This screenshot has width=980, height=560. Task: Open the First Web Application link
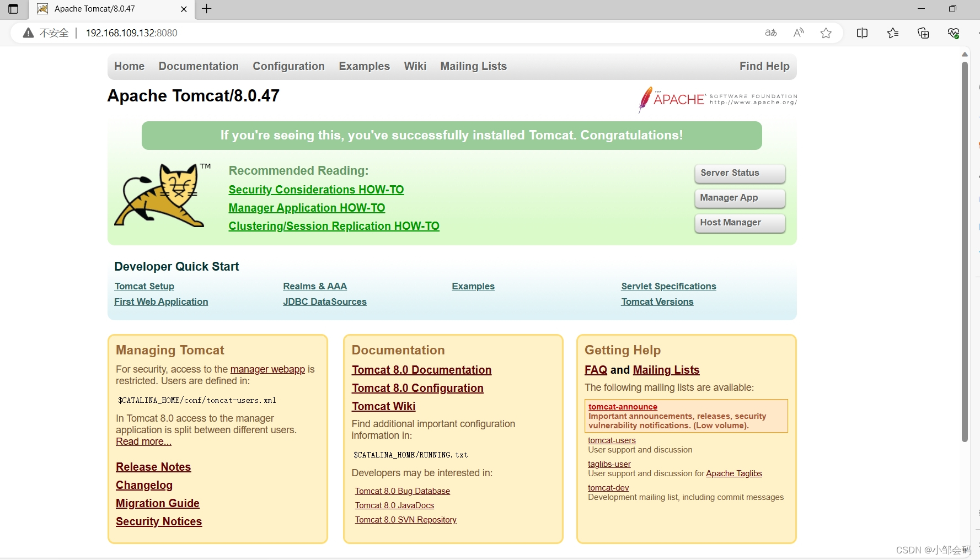point(161,301)
